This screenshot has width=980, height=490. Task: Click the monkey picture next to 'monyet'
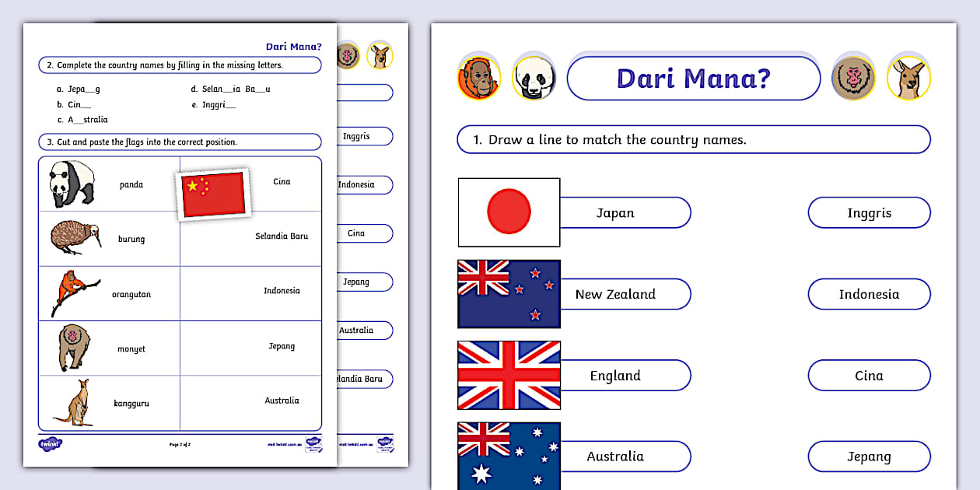[x=74, y=347]
